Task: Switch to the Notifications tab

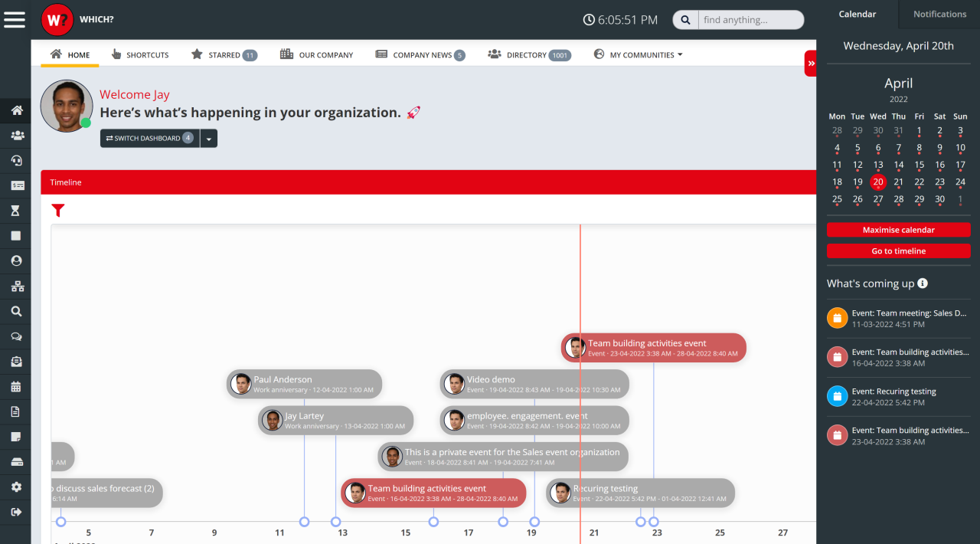Action: point(939,14)
